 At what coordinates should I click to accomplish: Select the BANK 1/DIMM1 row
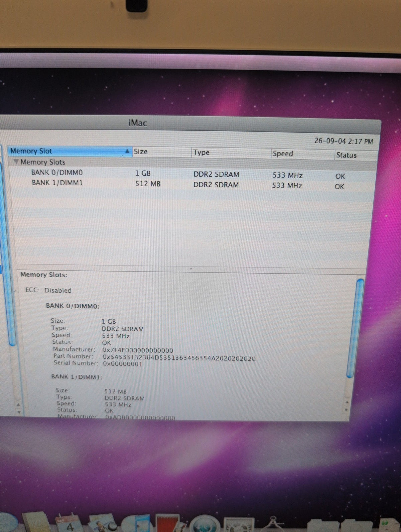coord(192,184)
